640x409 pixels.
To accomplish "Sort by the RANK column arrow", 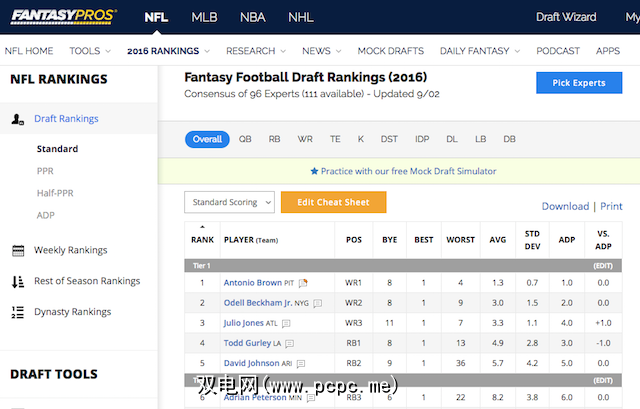I will 202,227.
